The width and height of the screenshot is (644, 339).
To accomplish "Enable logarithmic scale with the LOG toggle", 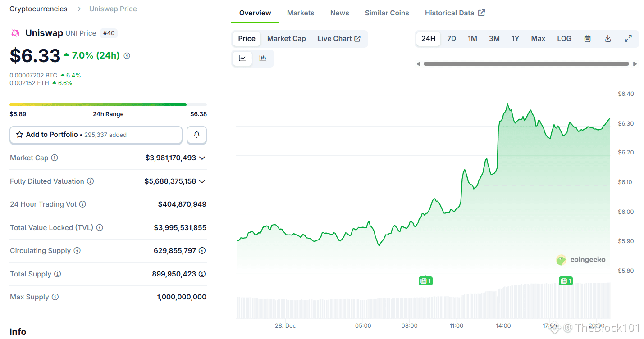I will pos(564,39).
